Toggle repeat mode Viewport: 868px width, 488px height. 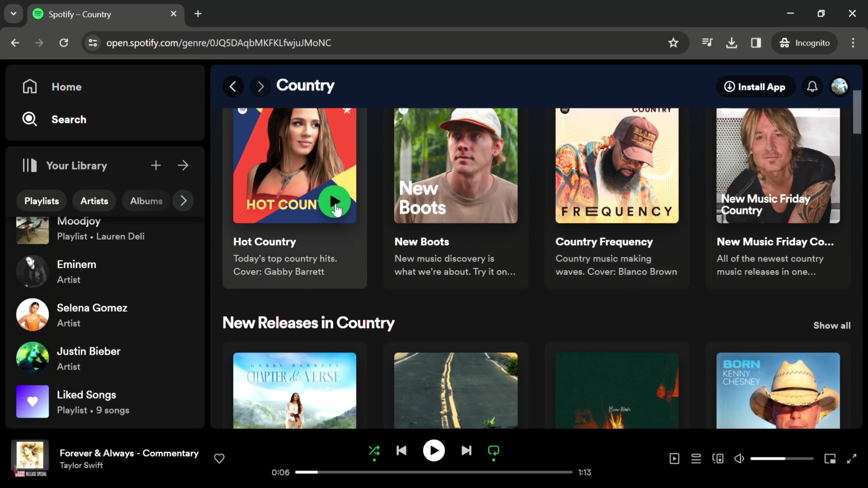[x=493, y=451]
